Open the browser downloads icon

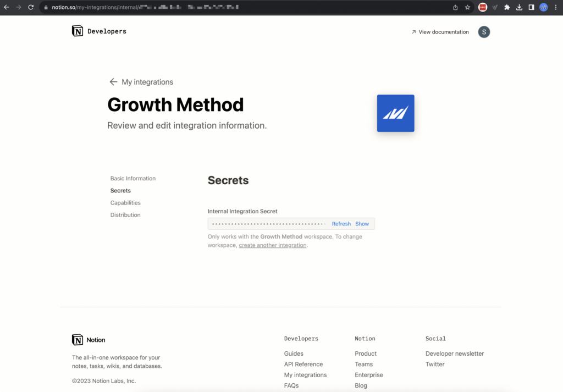point(519,7)
